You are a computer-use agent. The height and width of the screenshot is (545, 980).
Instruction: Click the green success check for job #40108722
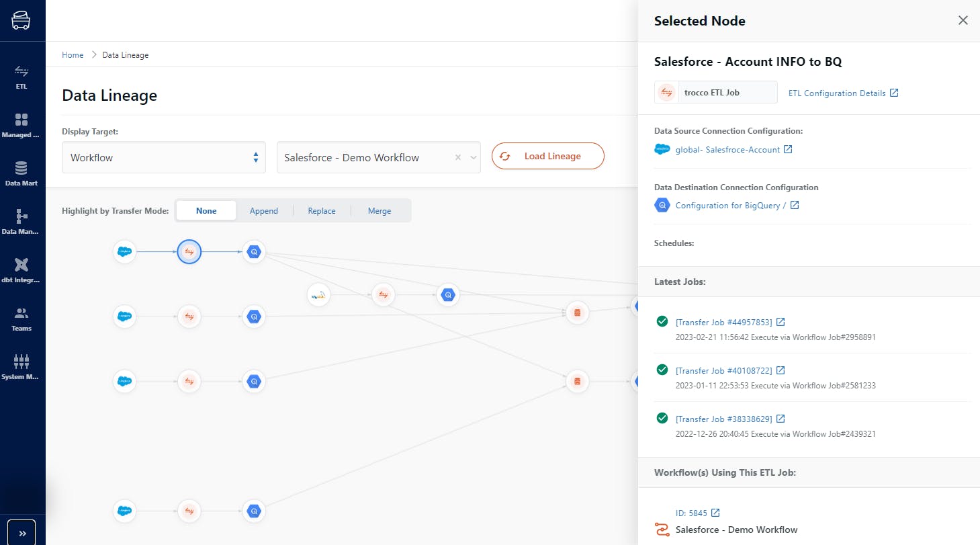coord(662,370)
